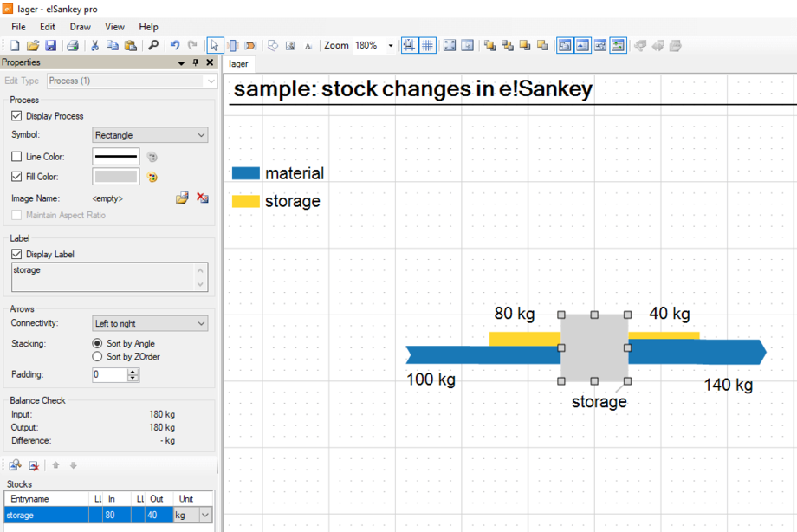Viewport: 797px width, 532px height.
Task: Click the New document icon
Action: (15, 46)
